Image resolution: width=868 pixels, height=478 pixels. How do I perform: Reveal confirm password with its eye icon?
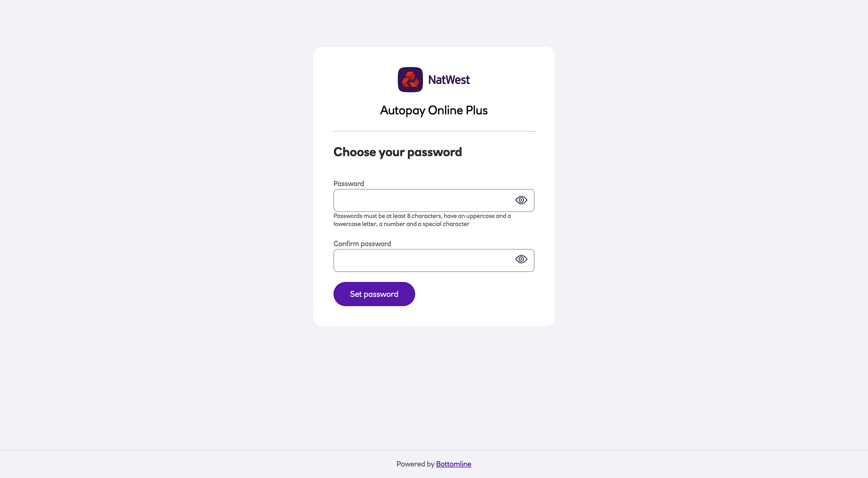click(x=521, y=259)
